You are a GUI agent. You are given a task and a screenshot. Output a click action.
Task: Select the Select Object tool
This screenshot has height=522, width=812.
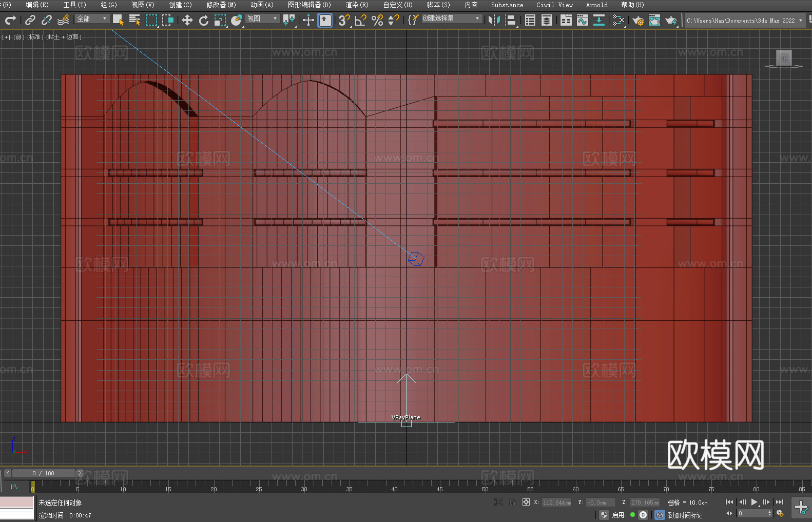point(118,21)
